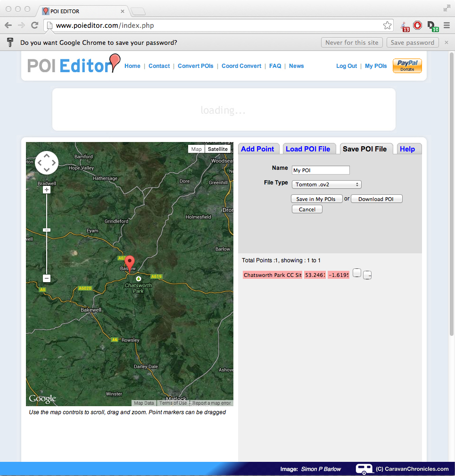The height and width of the screenshot is (476, 455).
Task: Pan the map up using the arrow
Action: pyautogui.click(x=47, y=156)
